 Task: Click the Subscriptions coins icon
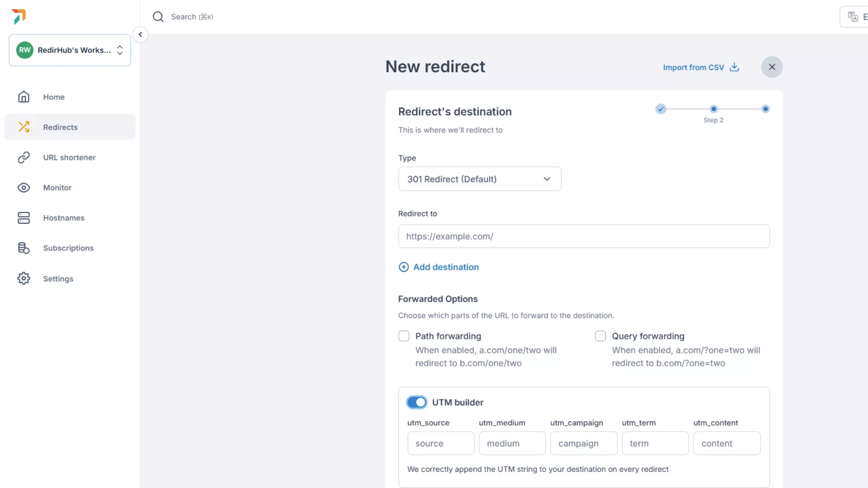[x=24, y=248]
